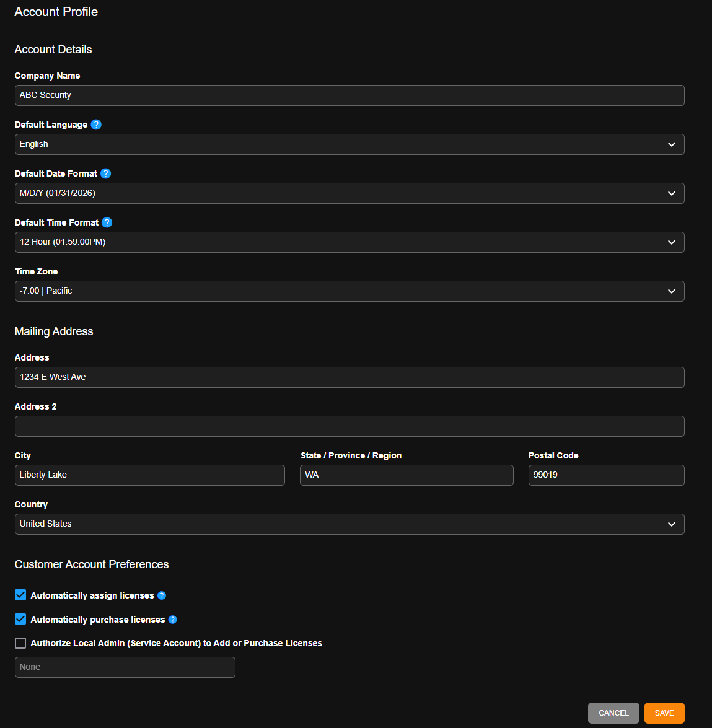This screenshot has height=728, width=712.
Task: Enable Authorize Local Admin to Purchase Licenses
Action: pyautogui.click(x=20, y=642)
